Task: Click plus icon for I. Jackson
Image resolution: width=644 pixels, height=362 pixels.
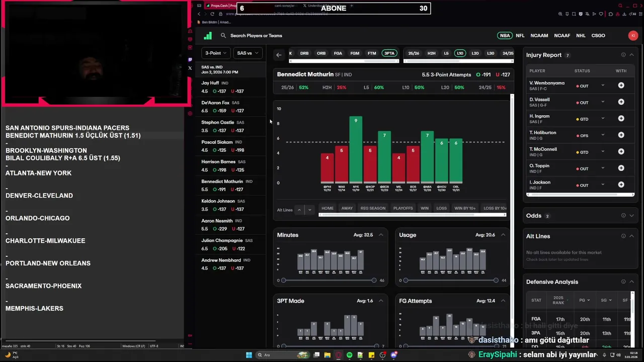Action: (x=621, y=185)
